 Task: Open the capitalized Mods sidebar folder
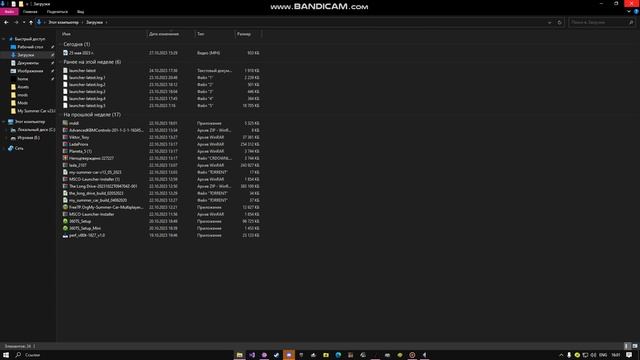tap(22, 103)
